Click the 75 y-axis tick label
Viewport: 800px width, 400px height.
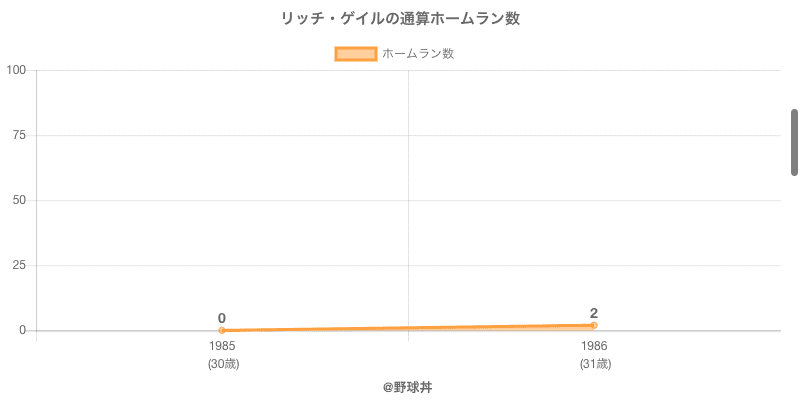19,135
